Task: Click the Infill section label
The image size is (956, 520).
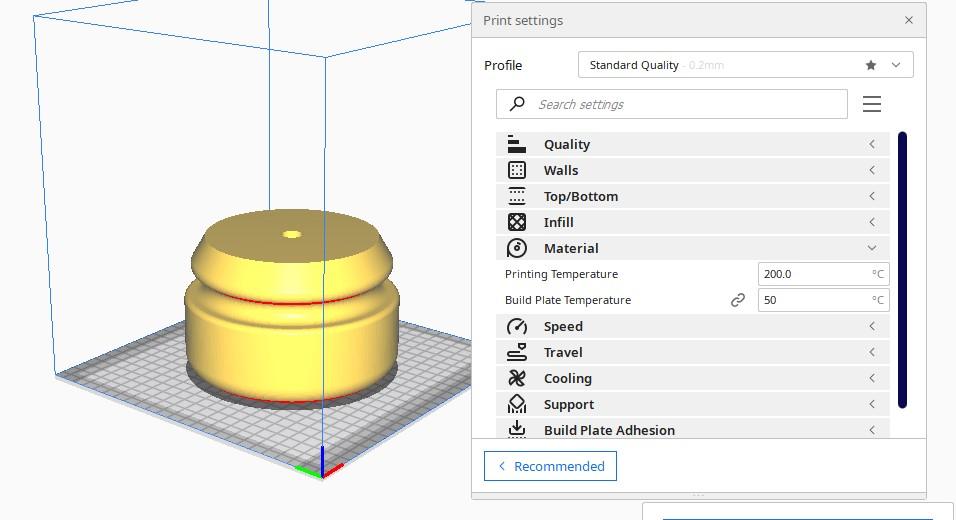Action: pyautogui.click(x=558, y=223)
